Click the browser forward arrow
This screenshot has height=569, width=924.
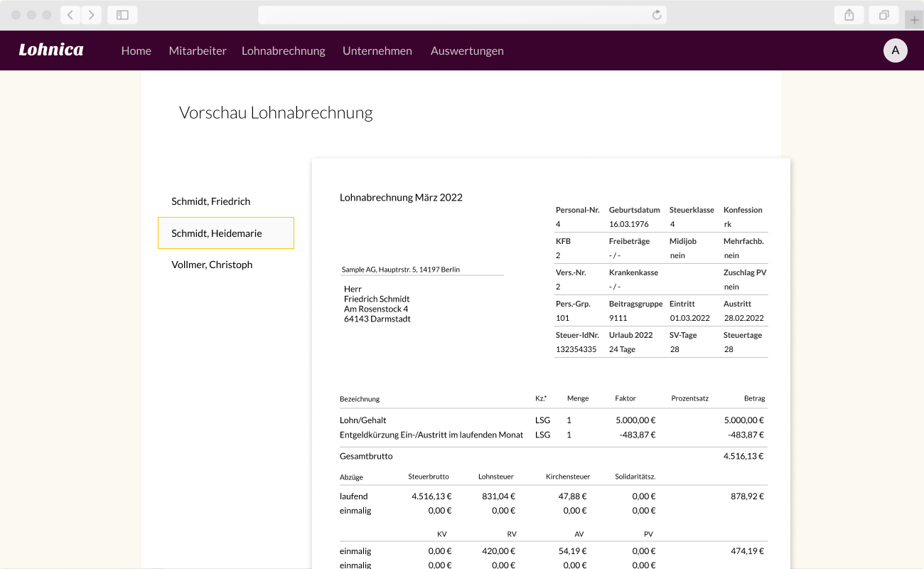(91, 15)
